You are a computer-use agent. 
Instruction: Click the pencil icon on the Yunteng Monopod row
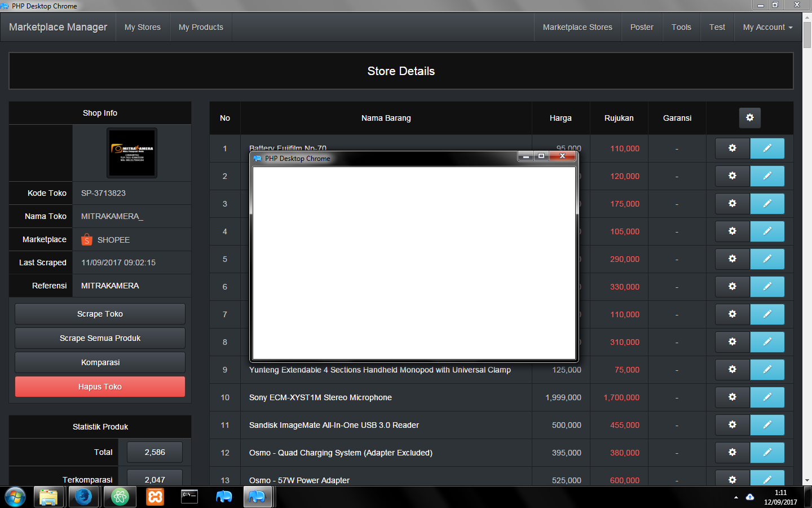pyautogui.click(x=767, y=370)
